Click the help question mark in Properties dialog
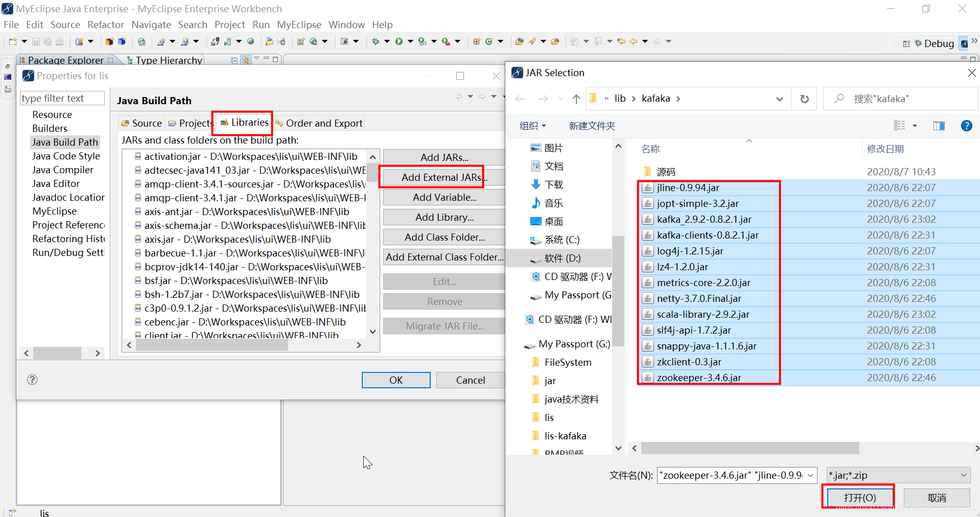The height and width of the screenshot is (517, 980). [32, 380]
